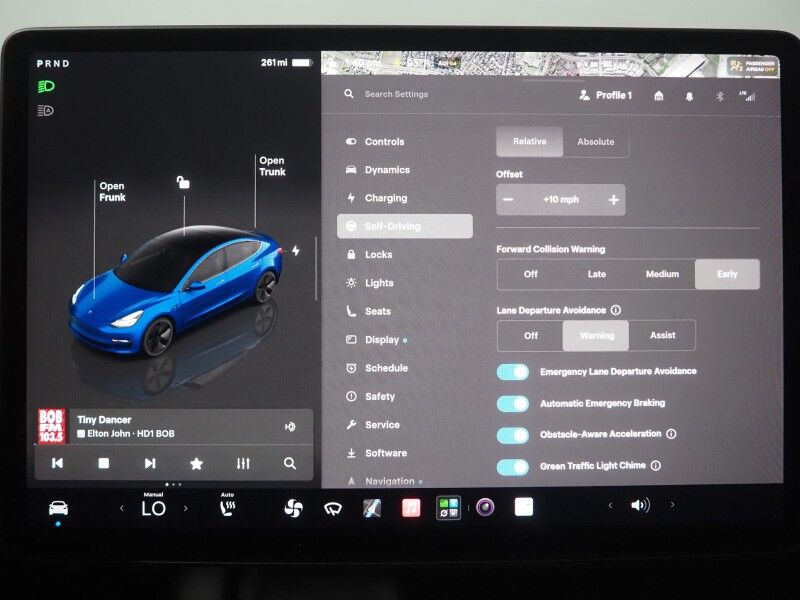
Task: Favorite the current station with star
Action: pyautogui.click(x=196, y=463)
